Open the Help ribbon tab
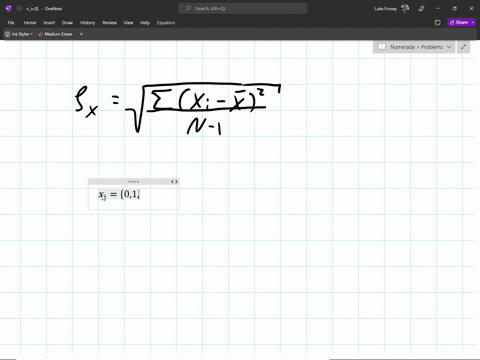Image resolution: width=480 pixels, height=360 pixels. tap(145, 23)
